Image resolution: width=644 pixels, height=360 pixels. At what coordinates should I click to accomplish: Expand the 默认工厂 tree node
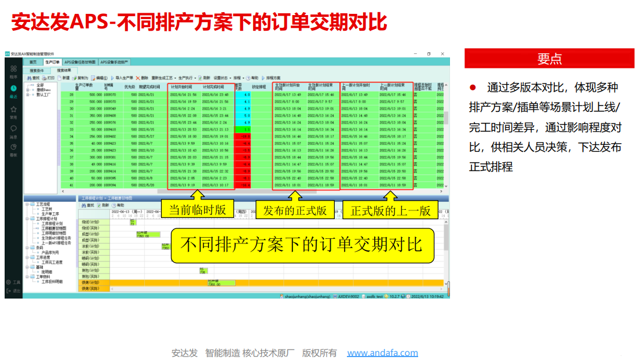28,95
